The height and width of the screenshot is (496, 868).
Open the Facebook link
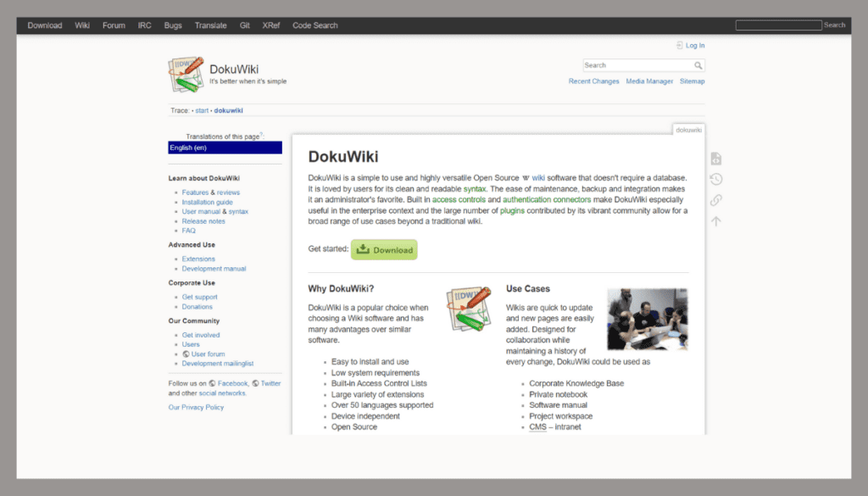(x=232, y=383)
